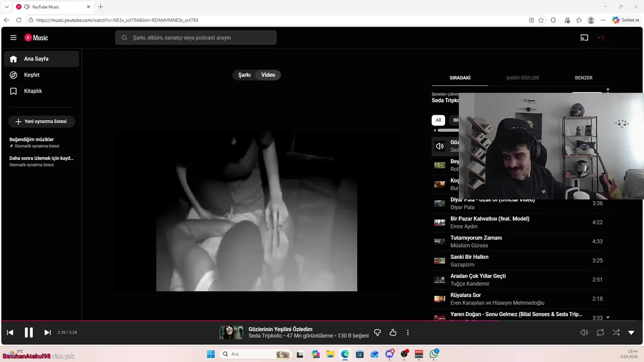The width and height of the screenshot is (644, 362).
Task: Add this page to favorites star
Action: (541, 20)
